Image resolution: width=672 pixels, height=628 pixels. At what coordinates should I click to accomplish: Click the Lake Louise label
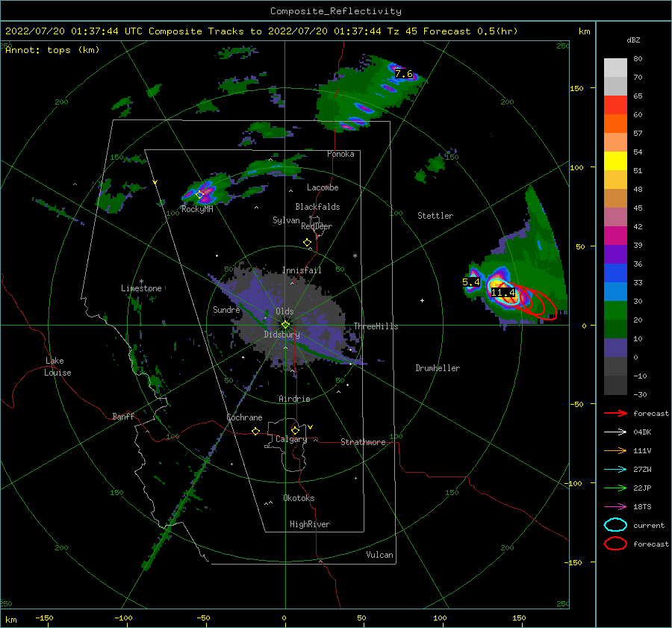(58, 367)
